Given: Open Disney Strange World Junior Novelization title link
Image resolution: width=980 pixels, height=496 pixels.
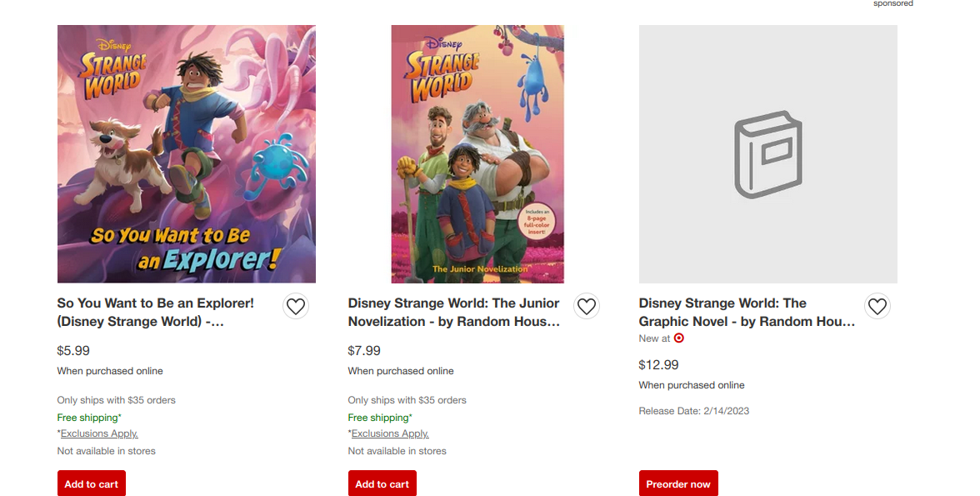Looking at the screenshot, I should [454, 312].
